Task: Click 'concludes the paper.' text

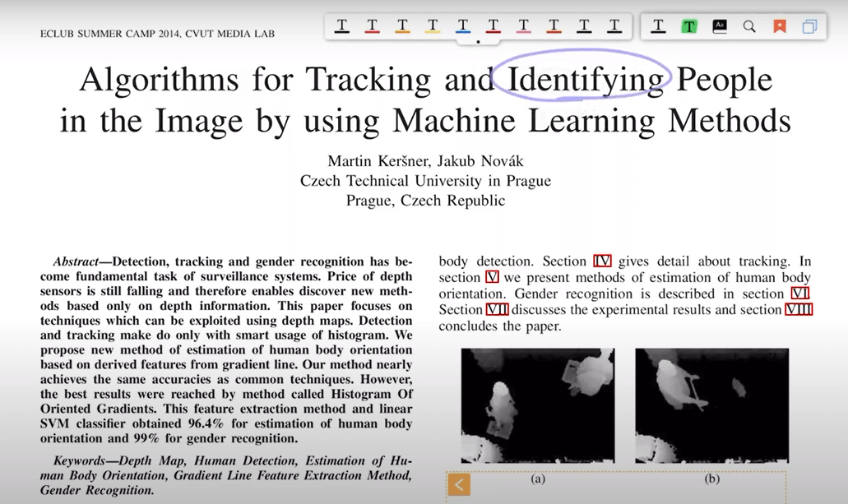Action: tap(500, 326)
